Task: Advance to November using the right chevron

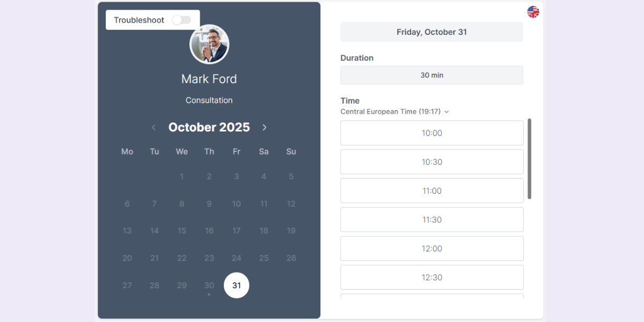Action: point(265,127)
